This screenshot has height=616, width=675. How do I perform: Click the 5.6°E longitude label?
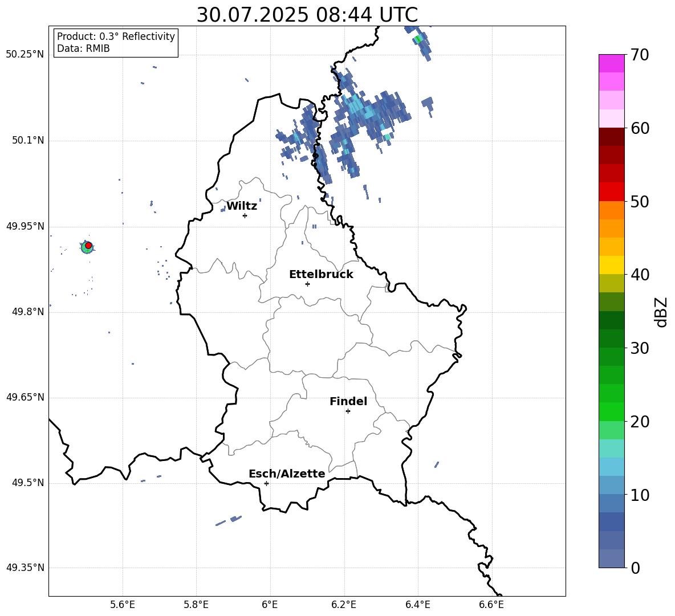(123, 605)
